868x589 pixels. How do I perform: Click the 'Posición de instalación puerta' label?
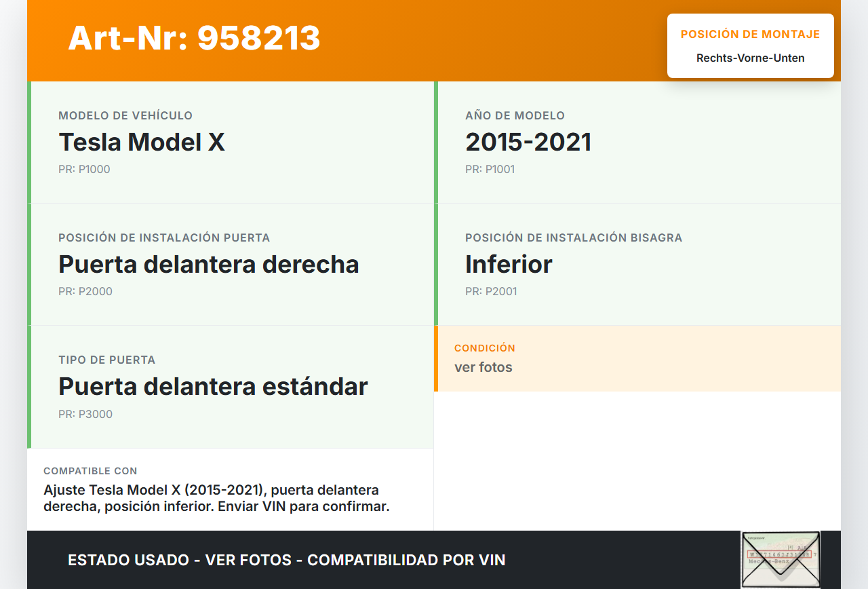point(164,237)
